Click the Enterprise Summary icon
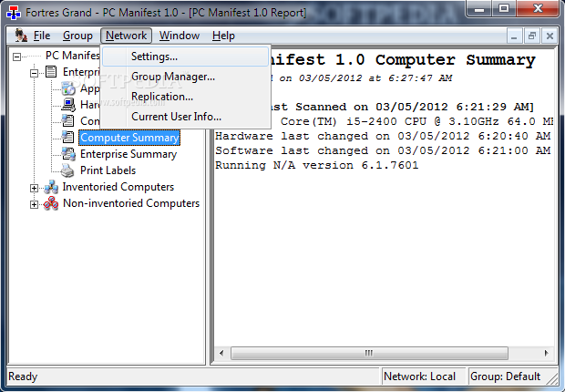This screenshot has width=565, height=392. click(68, 154)
